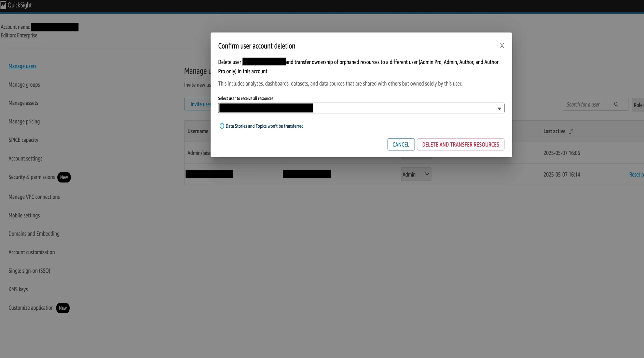644x358 pixels.
Task: Click New badge beside Security & permissions
Action: 64,177
